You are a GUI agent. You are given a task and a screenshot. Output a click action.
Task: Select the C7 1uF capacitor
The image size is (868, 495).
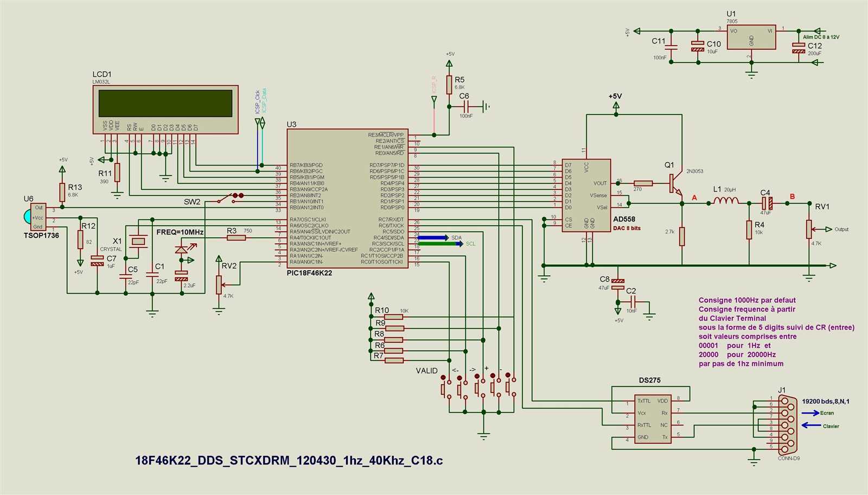point(97,261)
